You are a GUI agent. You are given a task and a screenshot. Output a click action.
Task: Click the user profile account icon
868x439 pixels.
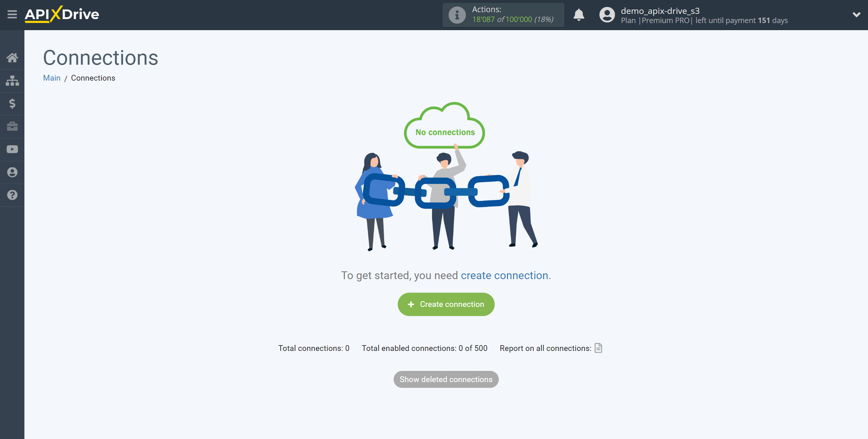(606, 15)
